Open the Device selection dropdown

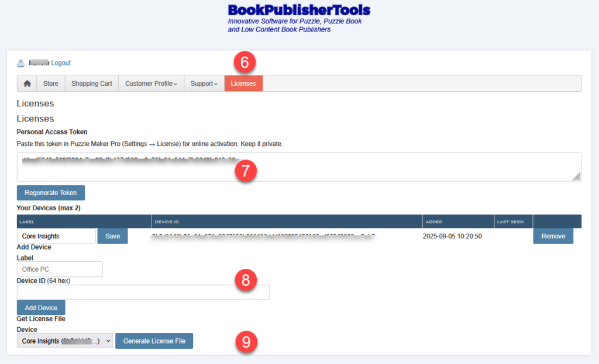pyautogui.click(x=64, y=341)
